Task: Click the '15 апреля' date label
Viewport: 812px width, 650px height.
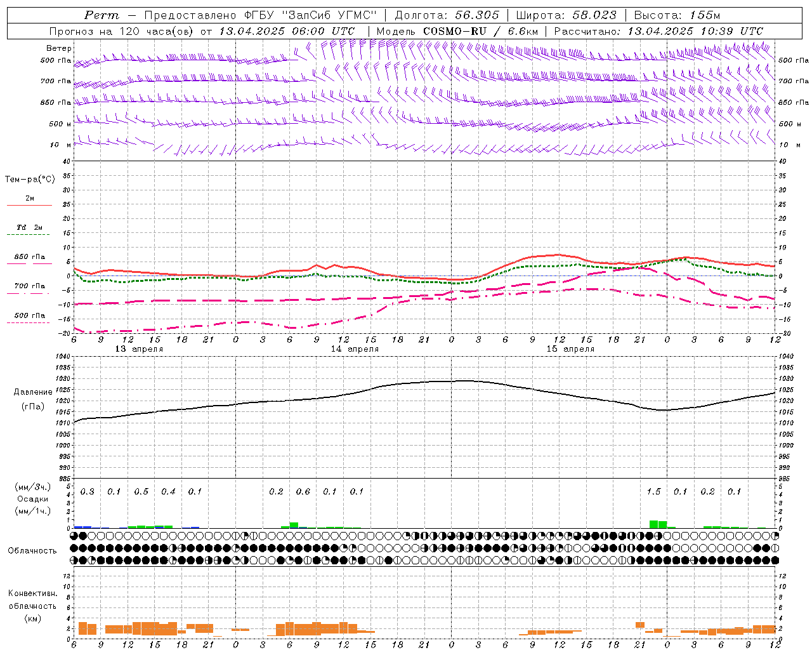Action: tap(570, 349)
